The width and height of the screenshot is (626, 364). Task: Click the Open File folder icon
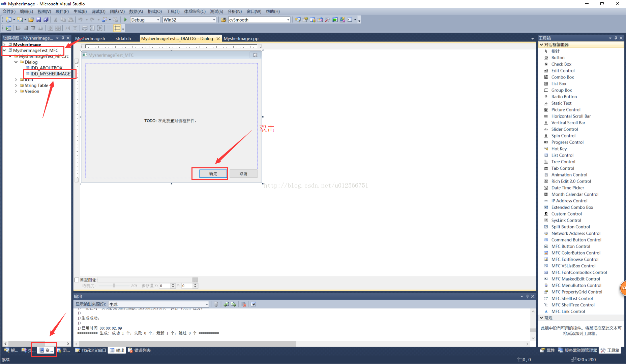click(31, 20)
